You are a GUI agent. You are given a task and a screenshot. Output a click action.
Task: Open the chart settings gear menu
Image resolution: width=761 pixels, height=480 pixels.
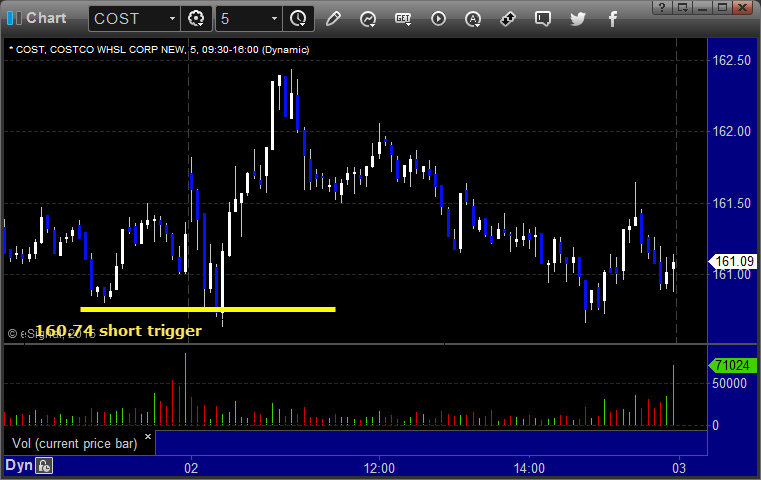pos(196,19)
